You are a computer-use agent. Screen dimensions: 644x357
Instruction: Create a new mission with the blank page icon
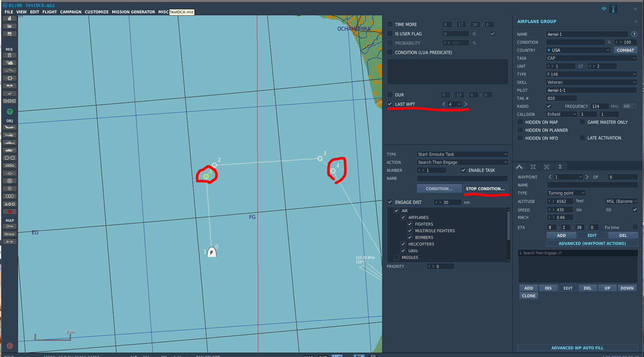click(x=10, y=18)
